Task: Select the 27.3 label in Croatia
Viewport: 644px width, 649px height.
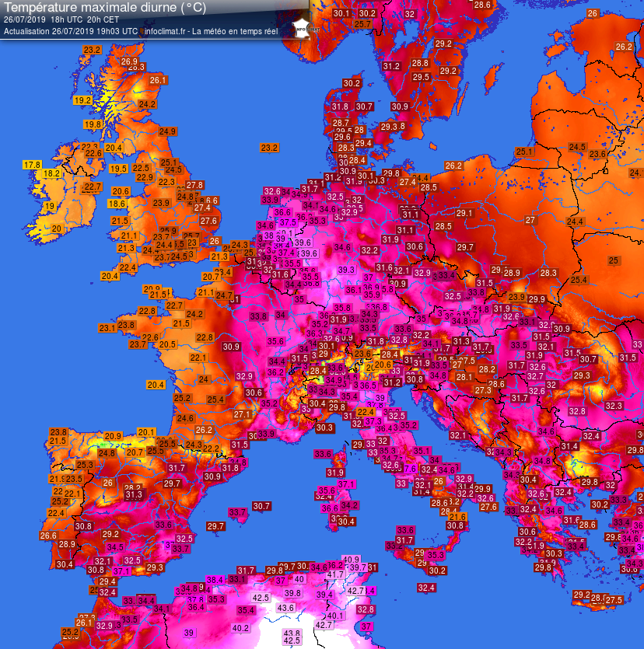Action: coord(483,390)
